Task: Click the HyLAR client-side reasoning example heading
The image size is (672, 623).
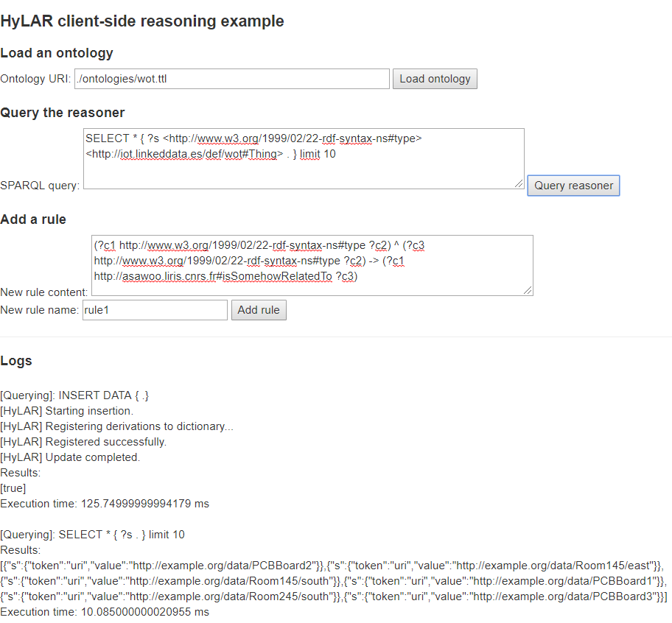Action: click(x=142, y=21)
